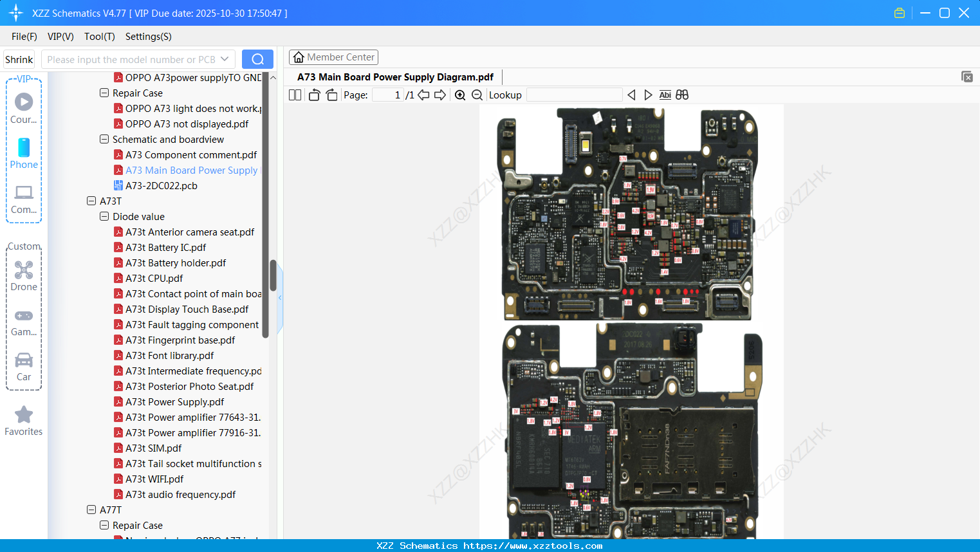Toggle the Abi match-case option
The width and height of the screenshot is (980, 552).
pyautogui.click(x=665, y=95)
